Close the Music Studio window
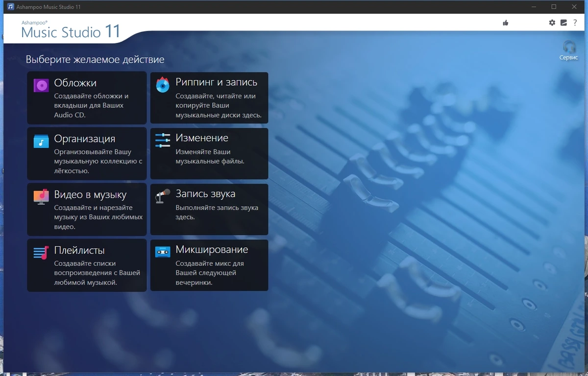Image resolution: width=588 pixels, height=376 pixels. pyautogui.click(x=574, y=7)
